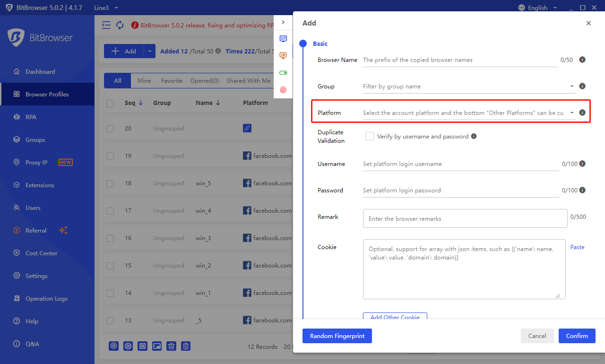Click the info icon next to Platform field
The image size is (605, 364).
coord(582,113)
